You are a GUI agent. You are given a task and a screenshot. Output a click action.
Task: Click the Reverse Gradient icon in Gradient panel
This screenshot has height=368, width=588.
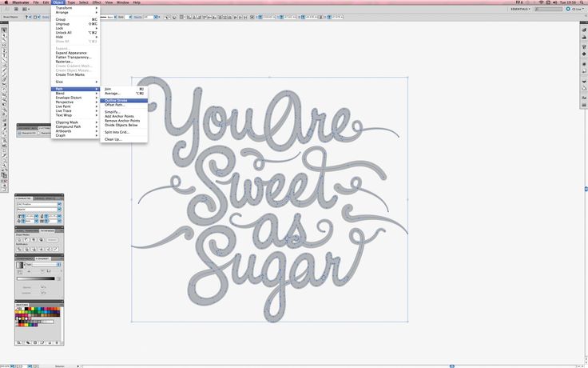pyautogui.click(x=19, y=272)
